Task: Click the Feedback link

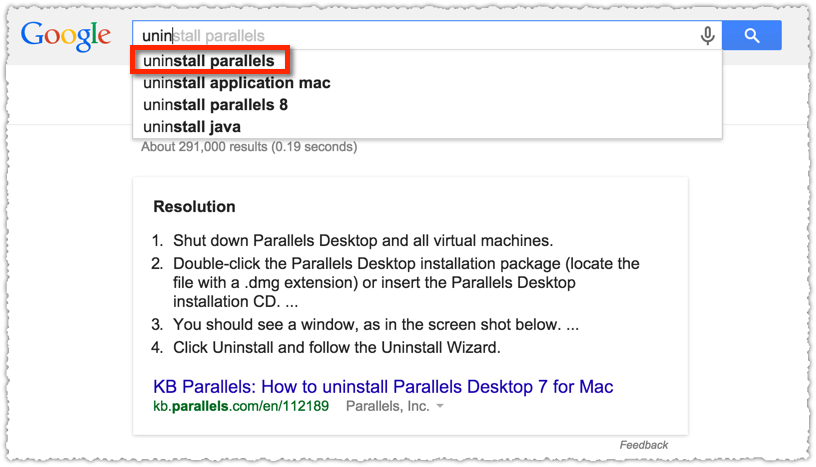Action: 643,445
